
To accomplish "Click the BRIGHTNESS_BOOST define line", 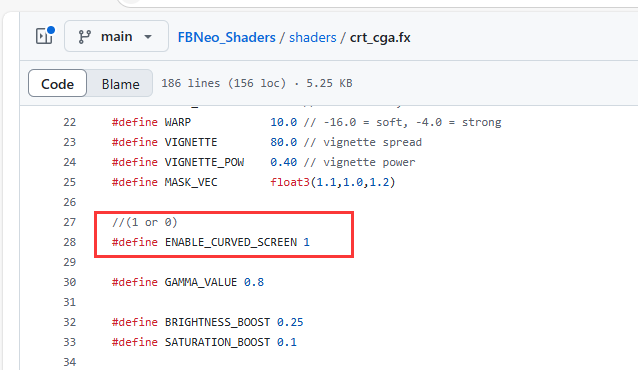I will click(x=208, y=322).
